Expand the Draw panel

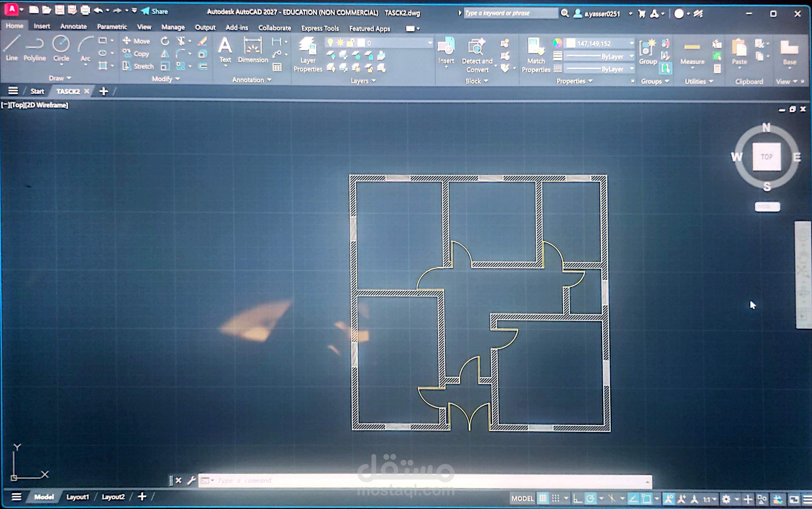60,78
